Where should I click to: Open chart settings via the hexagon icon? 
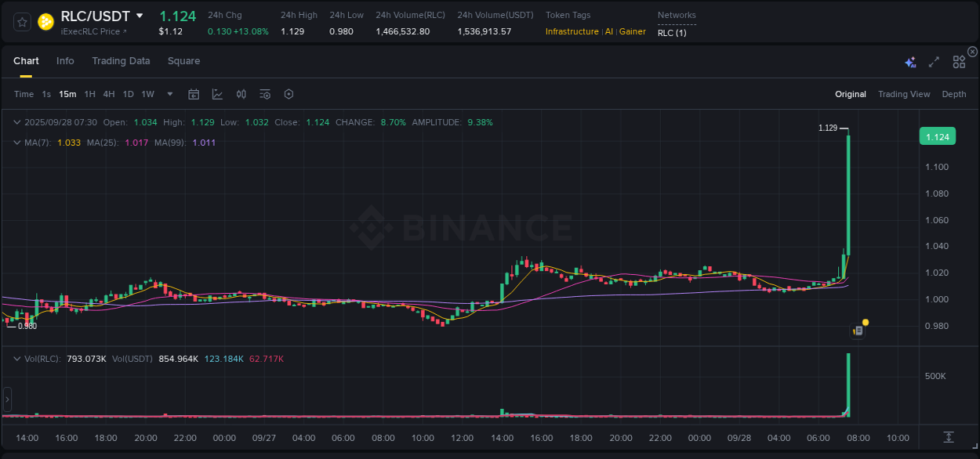coord(289,93)
